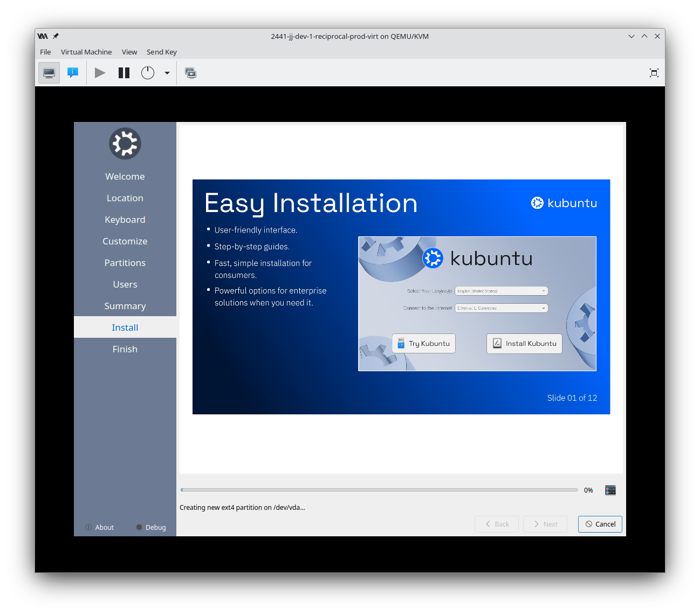Image resolution: width=700 pixels, height=614 pixels.
Task: Select the Location step
Action: click(125, 198)
